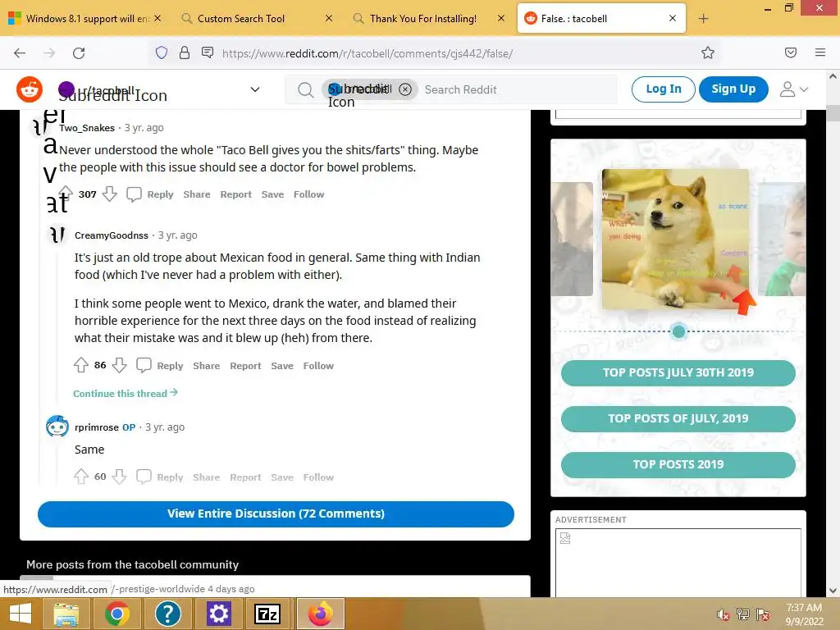Viewport: 840px width, 630px height.
Task: Click carousel timeline dot marker
Action: point(678,331)
